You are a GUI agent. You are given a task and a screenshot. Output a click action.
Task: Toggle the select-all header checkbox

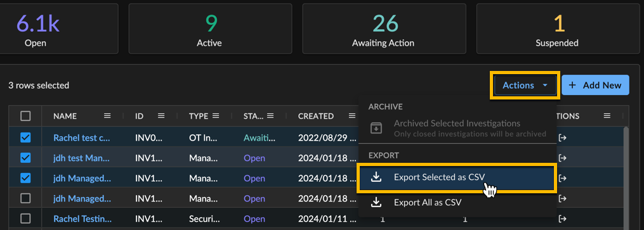coord(25,117)
